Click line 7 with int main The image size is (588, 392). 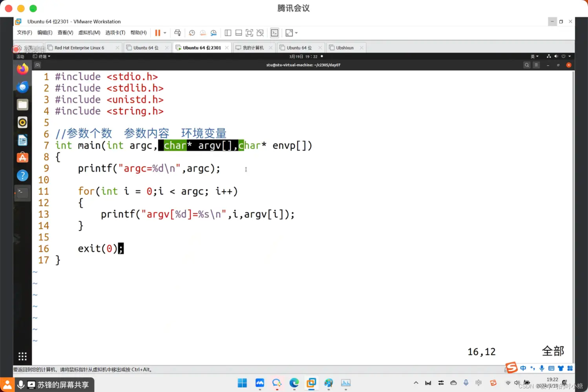tap(184, 145)
